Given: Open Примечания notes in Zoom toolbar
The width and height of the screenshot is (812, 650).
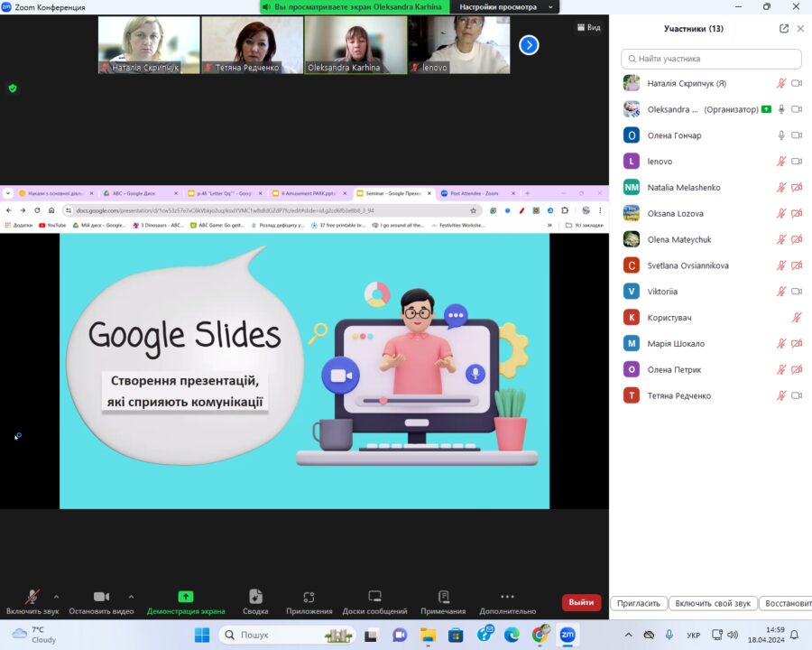Looking at the screenshot, I should [443, 602].
